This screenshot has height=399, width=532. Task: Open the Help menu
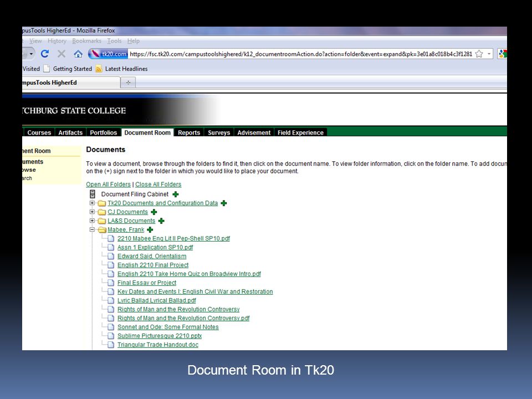(x=134, y=41)
